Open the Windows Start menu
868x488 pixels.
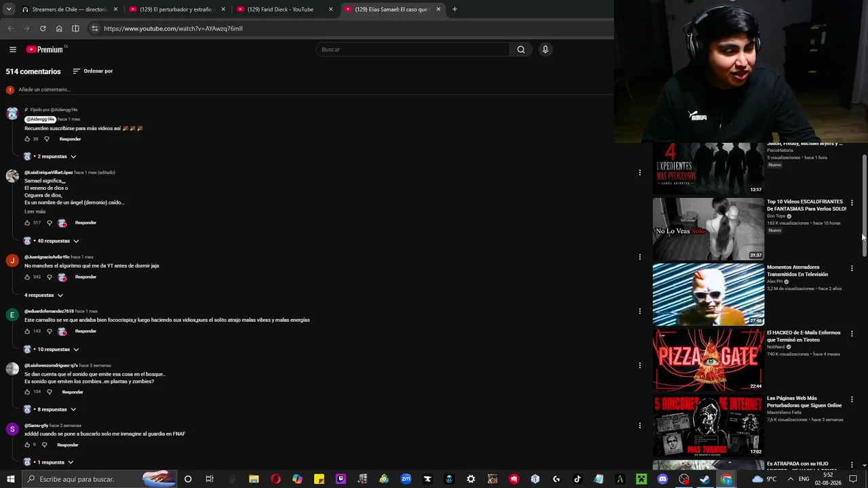pos(11,479)
